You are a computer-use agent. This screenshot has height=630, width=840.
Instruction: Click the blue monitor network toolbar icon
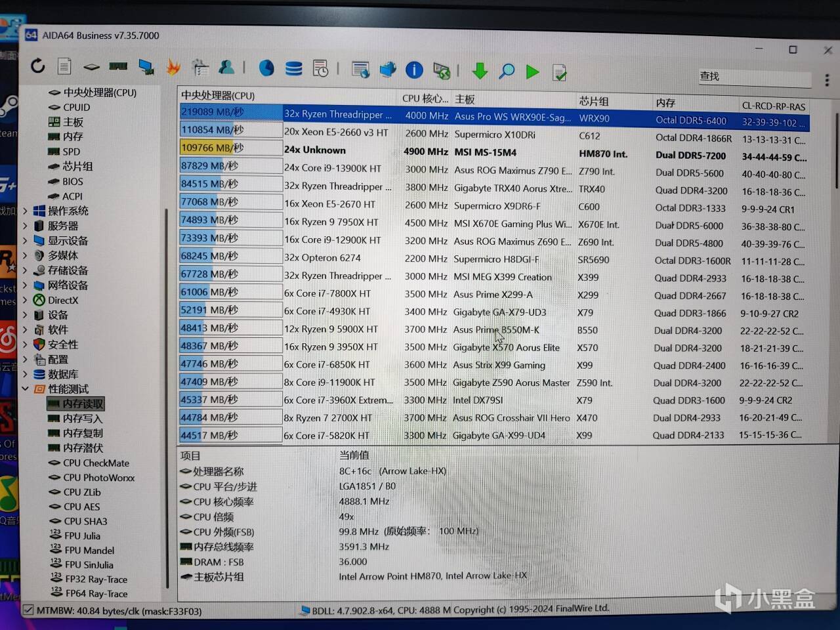(x=146, y=66)
